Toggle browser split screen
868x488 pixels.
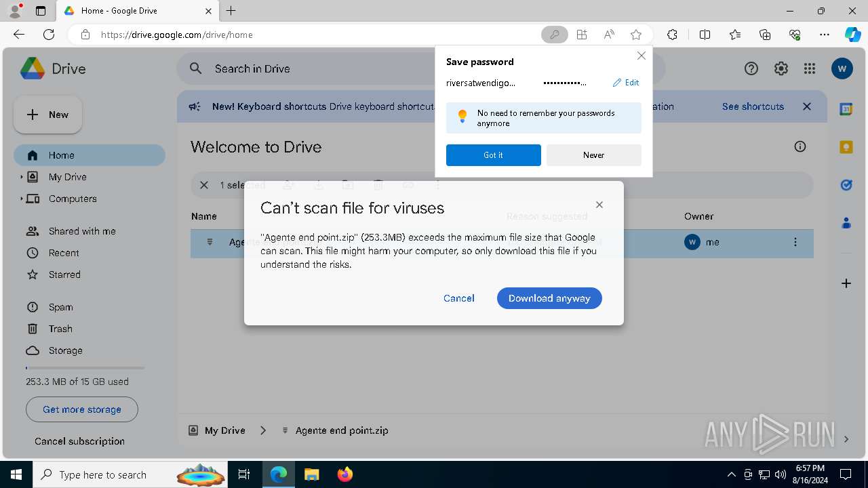click(x=705, y=35)
